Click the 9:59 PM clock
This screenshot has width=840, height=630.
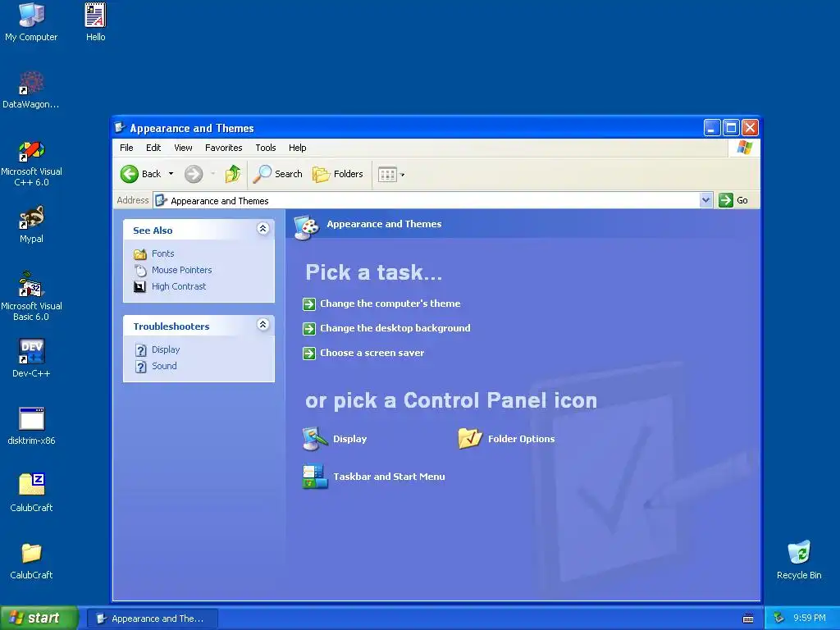[810, 618]
